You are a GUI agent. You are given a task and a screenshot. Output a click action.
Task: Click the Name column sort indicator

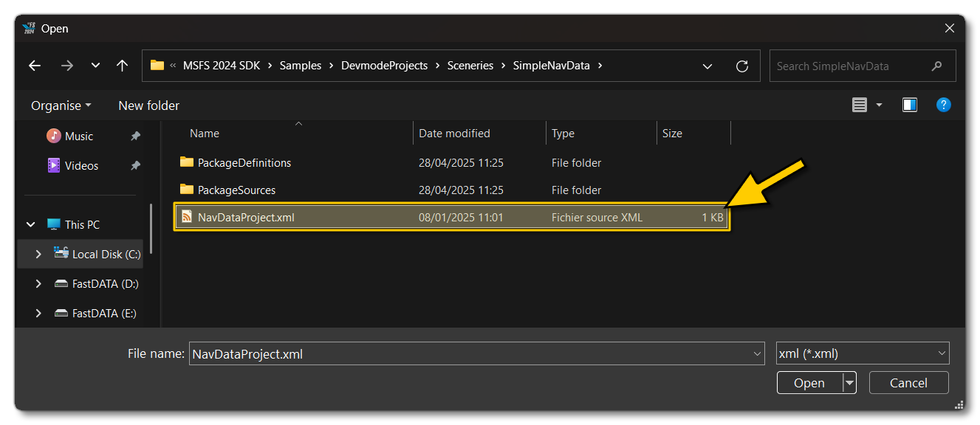click(298, 124)
